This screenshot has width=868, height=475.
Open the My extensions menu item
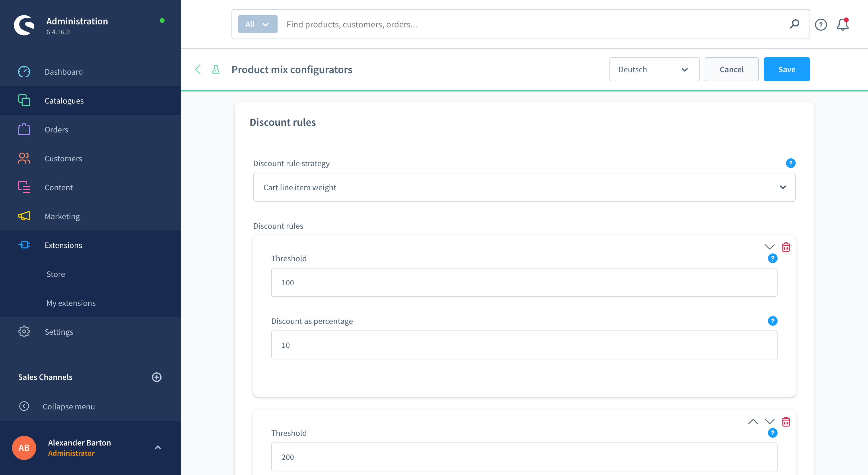tap(71, 303)
